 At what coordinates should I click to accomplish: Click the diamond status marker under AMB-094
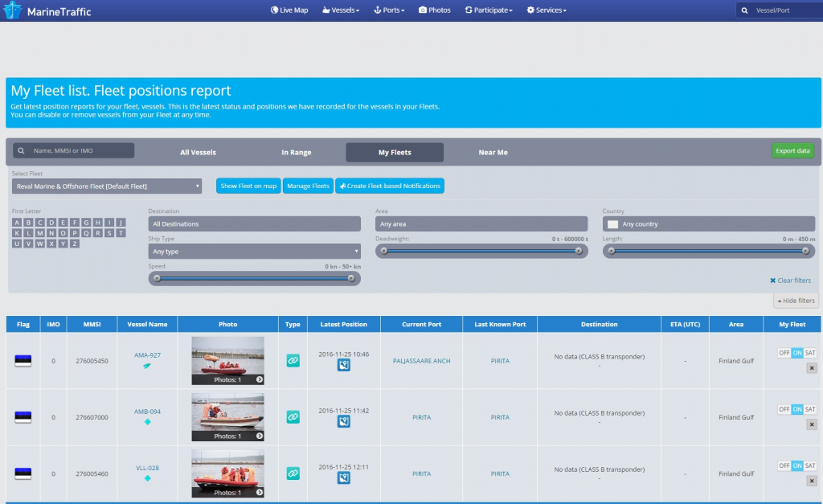point(148,422)
